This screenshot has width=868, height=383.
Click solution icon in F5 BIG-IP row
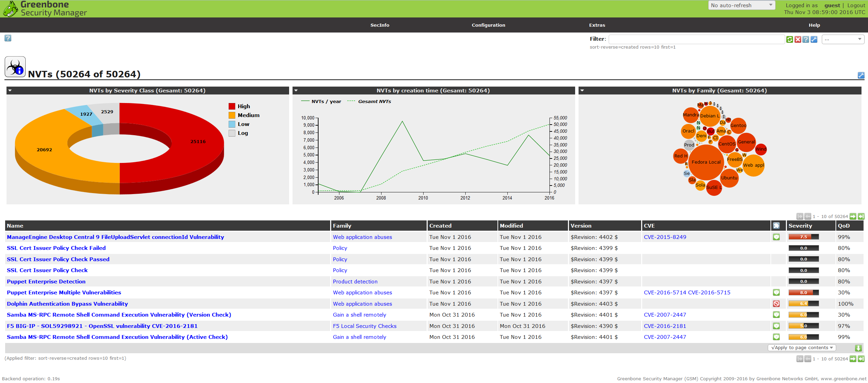coord(776,326)
